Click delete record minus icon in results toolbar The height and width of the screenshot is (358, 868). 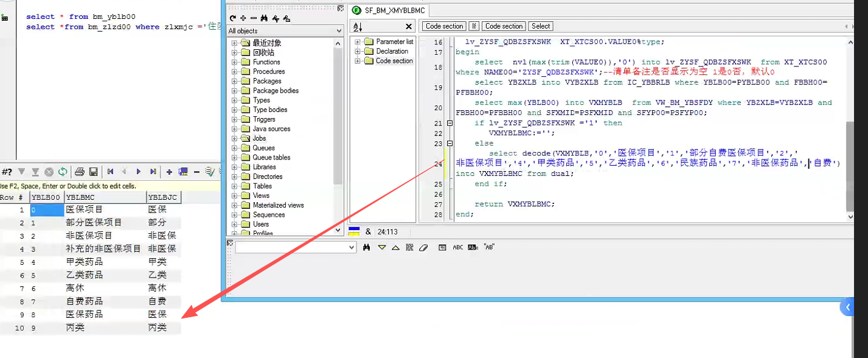coord(197,172)
